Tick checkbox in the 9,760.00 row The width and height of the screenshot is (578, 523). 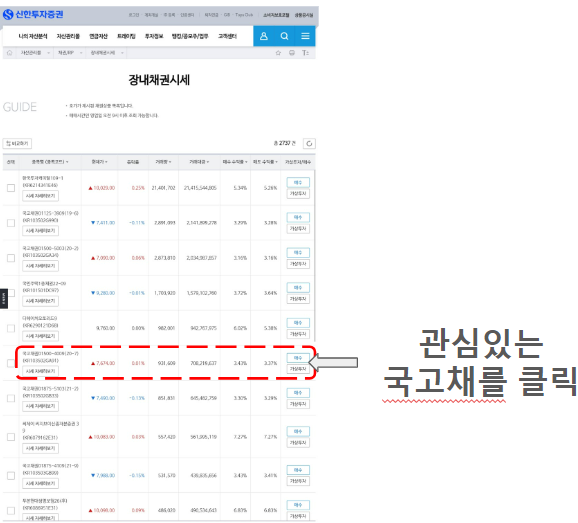tap(11, 328)
